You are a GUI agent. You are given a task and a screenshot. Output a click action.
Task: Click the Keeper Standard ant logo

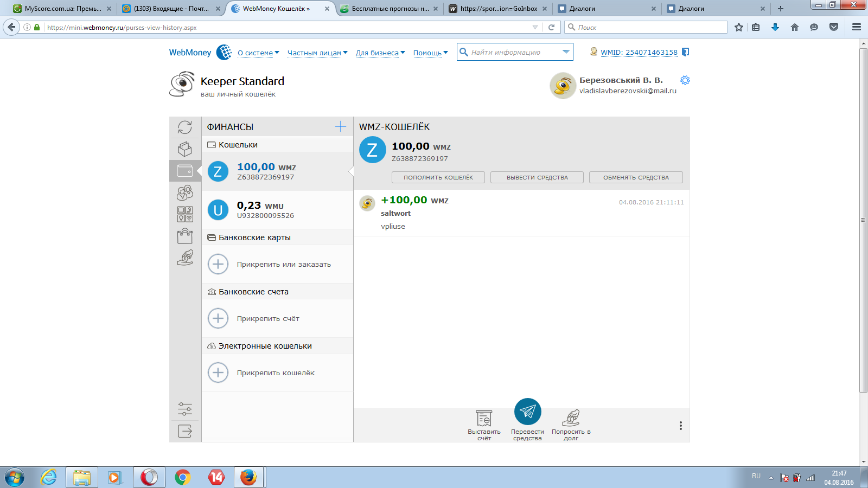[x=182, y=84]
